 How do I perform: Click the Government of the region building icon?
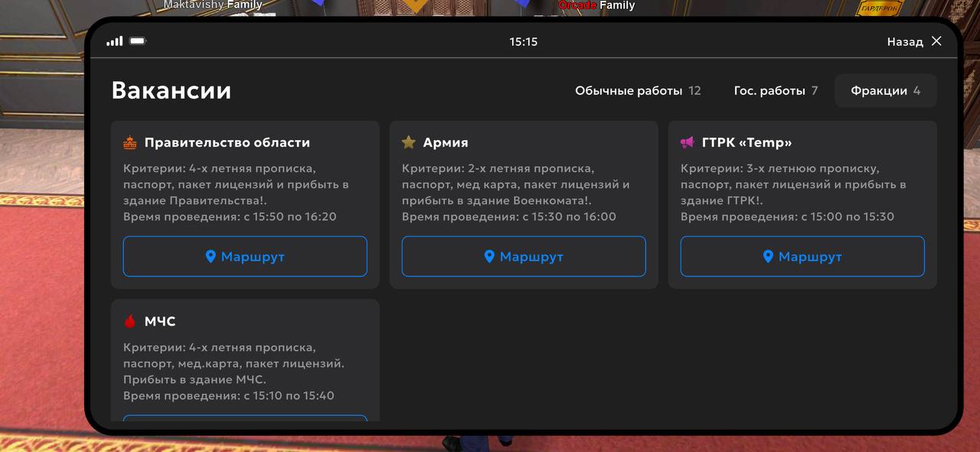click(129, 142)
